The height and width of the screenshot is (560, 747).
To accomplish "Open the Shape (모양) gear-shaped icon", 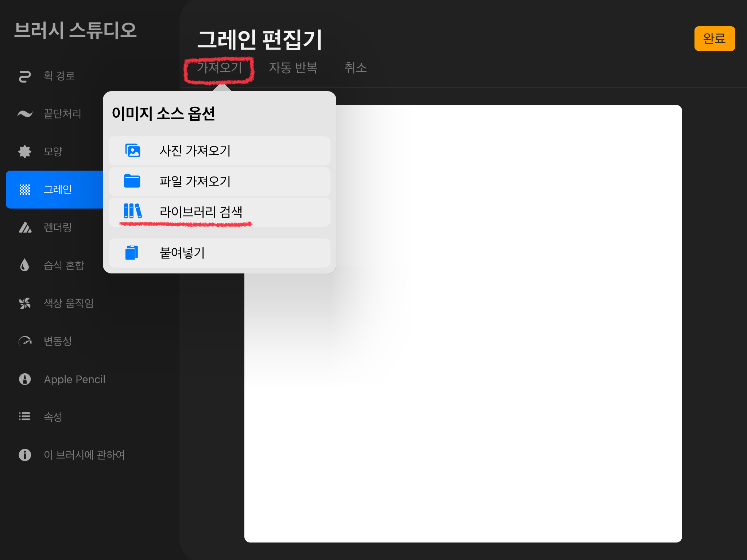I will click(x=25, y=152).
